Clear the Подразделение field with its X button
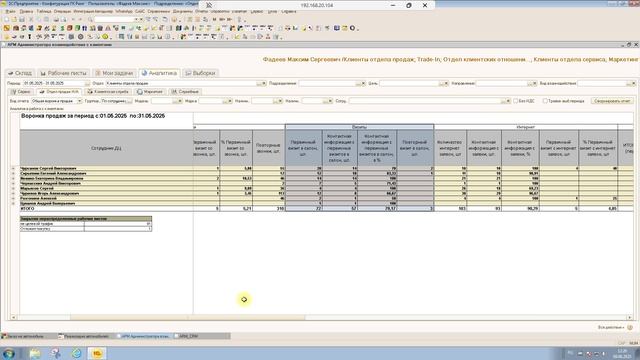This screenshot has width=640, height=360. 363,83
